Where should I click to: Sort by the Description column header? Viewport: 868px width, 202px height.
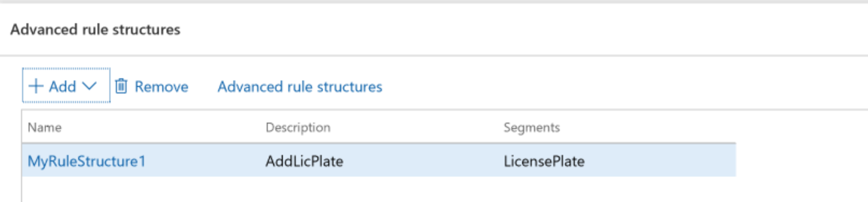tap(298, 127)
